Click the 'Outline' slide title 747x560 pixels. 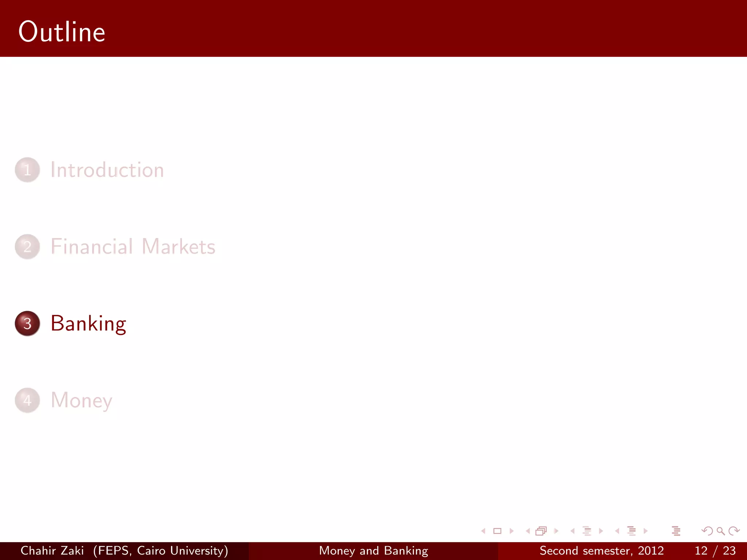62,32
